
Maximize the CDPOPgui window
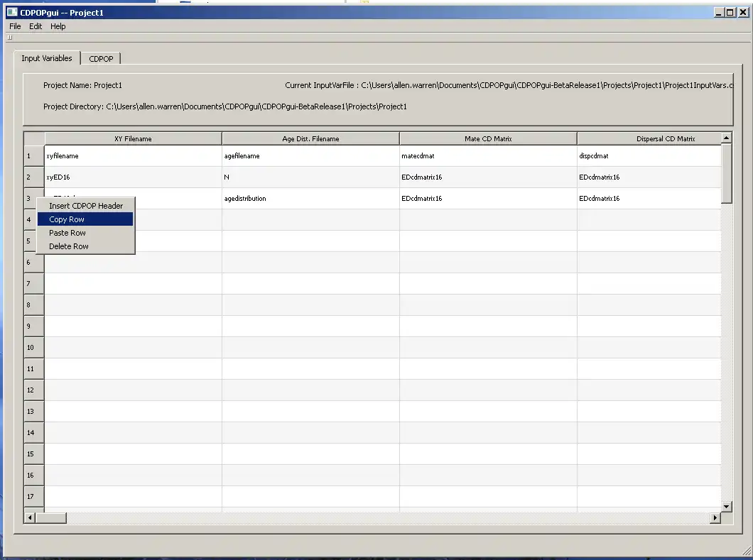tap(730, 13)
